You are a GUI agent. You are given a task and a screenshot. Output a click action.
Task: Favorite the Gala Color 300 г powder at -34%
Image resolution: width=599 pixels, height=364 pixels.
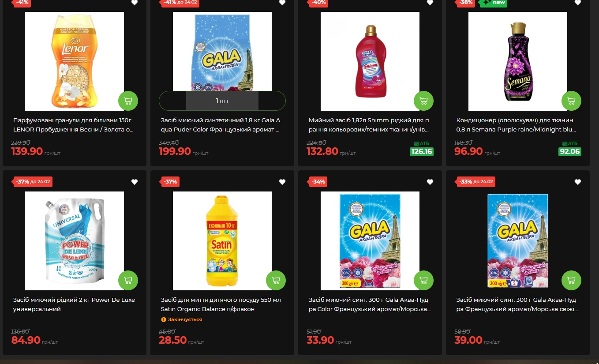tap(430, 182)
